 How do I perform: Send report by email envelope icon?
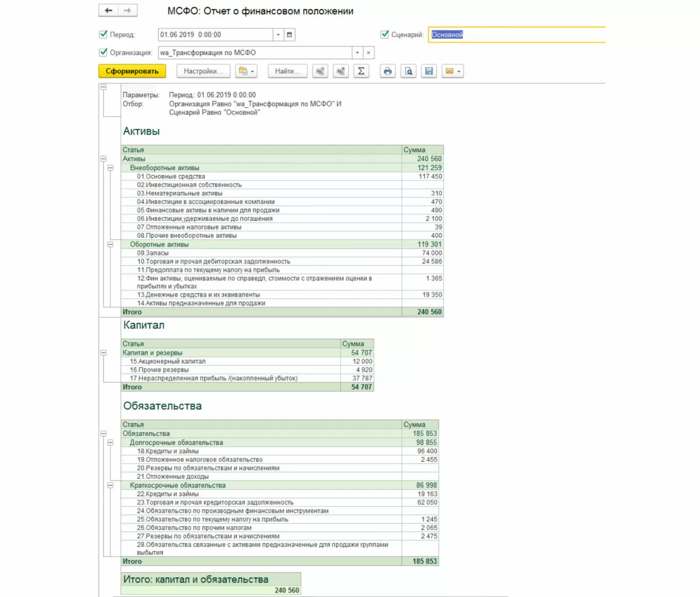coord(453,71)
